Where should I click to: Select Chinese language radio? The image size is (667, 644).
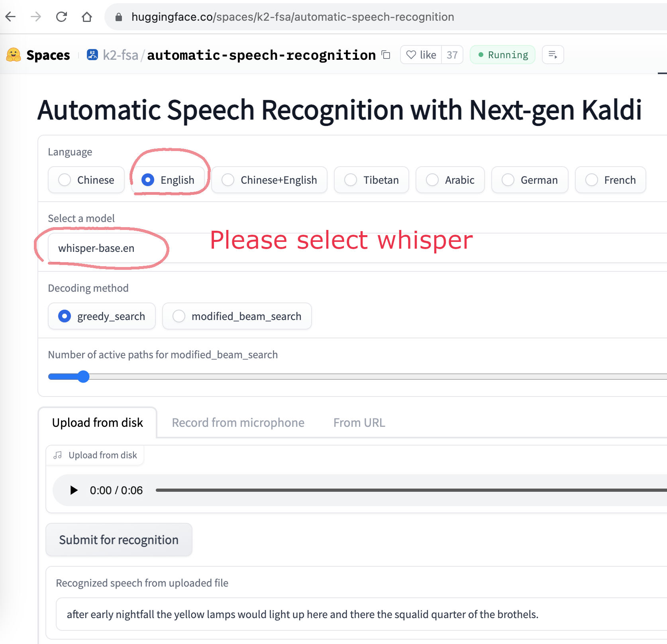point(86,180)
